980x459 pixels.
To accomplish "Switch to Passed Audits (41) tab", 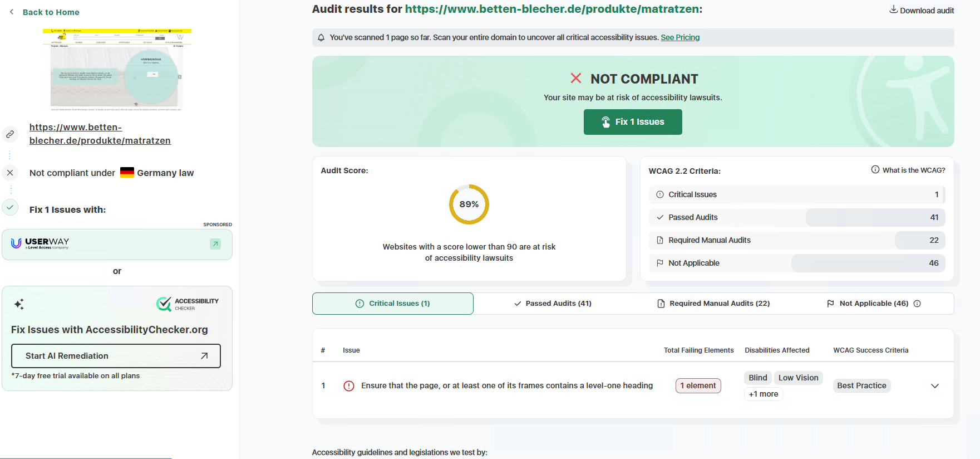I will pyautogui.click(x=553, y=304).
